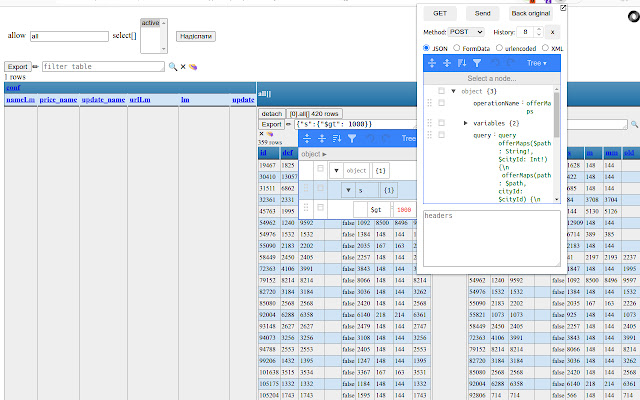
Task: Click drag handle of operationName row
Action: click(429, 103)
